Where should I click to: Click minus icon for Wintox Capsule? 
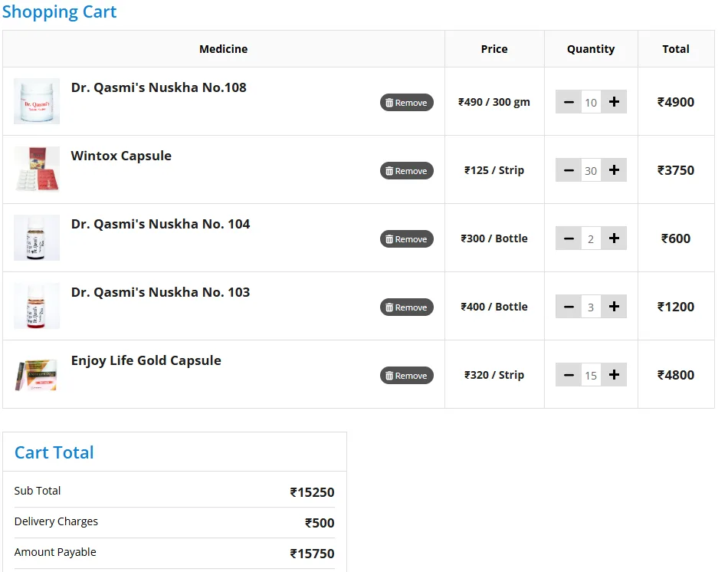point(568,170)
